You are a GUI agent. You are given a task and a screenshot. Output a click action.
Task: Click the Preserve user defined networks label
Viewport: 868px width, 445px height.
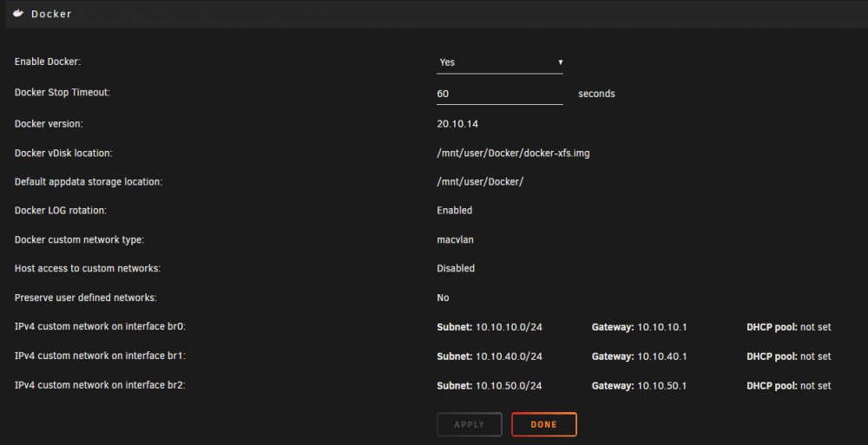tap(86, 298)
